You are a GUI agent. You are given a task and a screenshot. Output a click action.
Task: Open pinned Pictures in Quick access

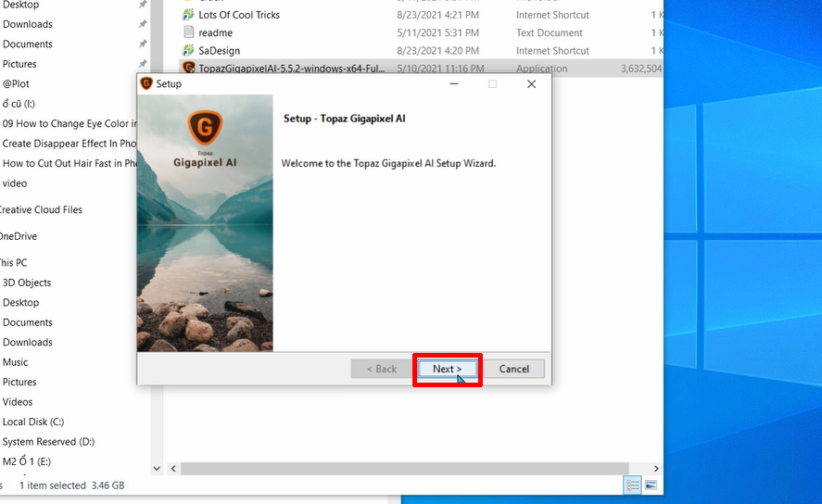click(19, 64)
